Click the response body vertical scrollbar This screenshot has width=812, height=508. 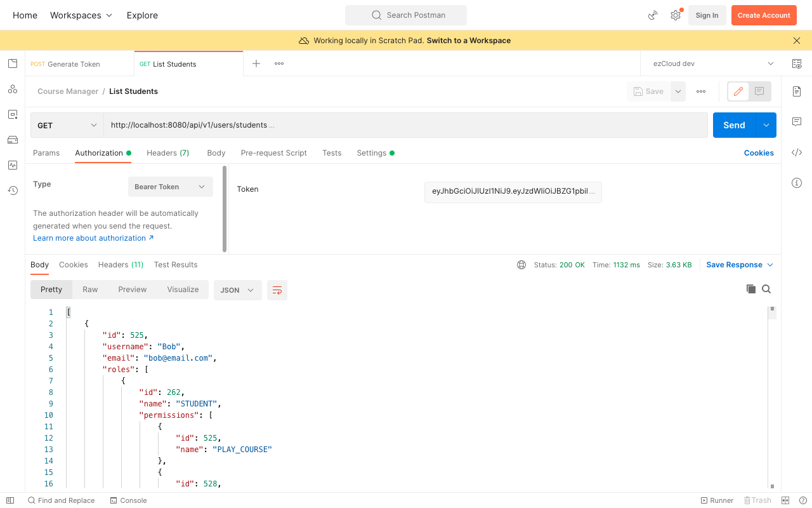coord(772,397)
